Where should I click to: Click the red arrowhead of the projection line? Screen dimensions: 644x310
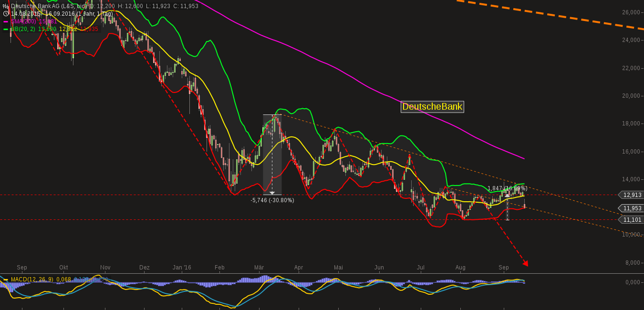tap(525, 263)
